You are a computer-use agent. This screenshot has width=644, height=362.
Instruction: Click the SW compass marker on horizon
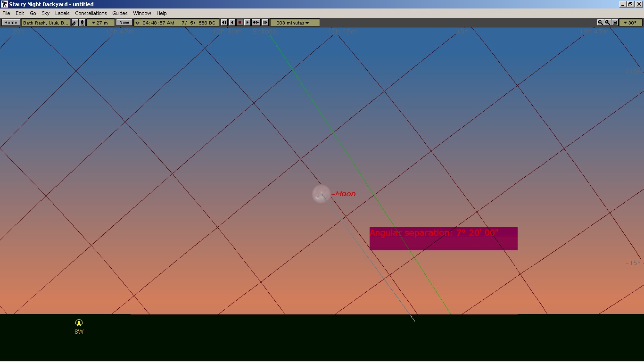tap(79, 327)
